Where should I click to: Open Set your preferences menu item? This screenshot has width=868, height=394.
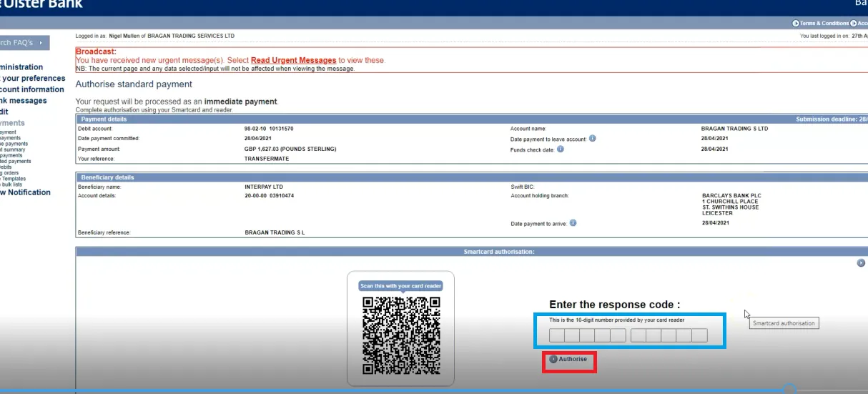click(x=32, y=79)
